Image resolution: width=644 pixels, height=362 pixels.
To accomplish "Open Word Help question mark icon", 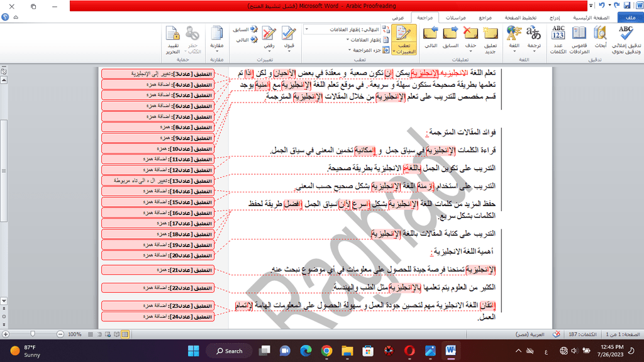I will (x=5, y=17).
